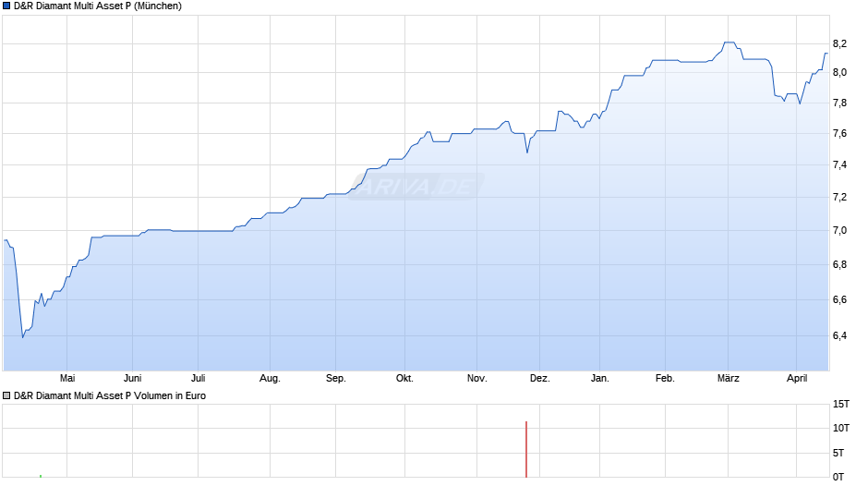This screenshot has width=868, height=486.
Task: Click the 'D&R Diamant Multi Asset P Volumen in Euro' label
Action: (110, 395)
